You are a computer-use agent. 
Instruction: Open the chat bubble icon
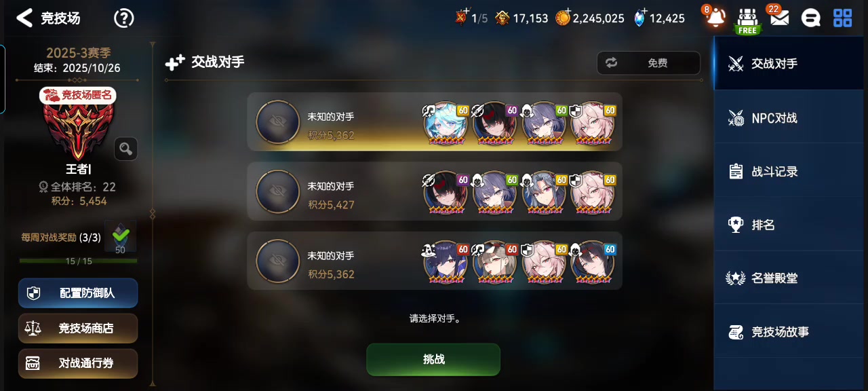(811, 18)
